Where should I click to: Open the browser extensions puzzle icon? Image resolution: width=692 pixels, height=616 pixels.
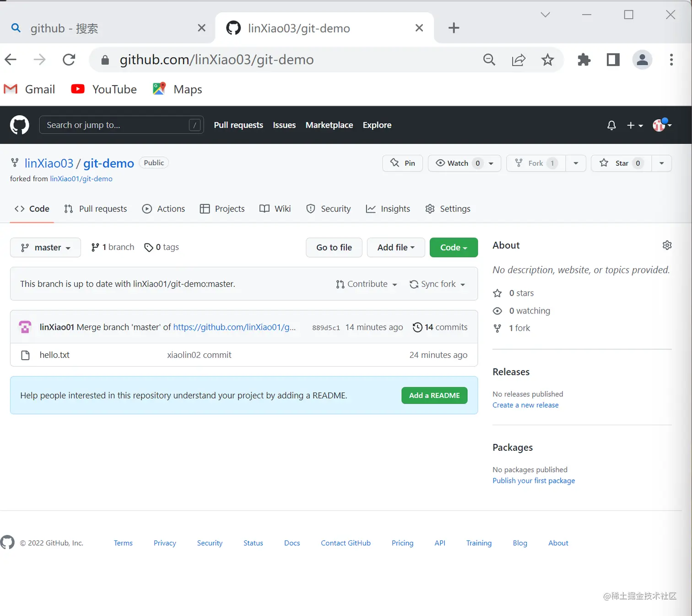tap(584, 59)
